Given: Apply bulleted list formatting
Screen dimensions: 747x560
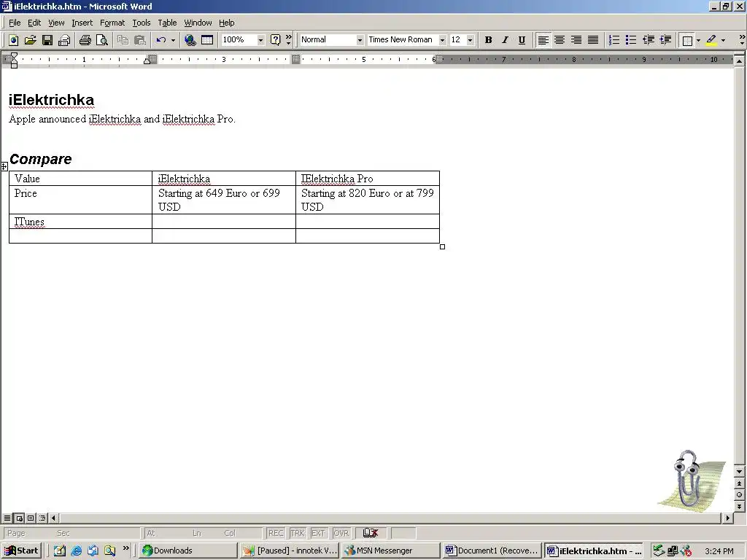Looking at the screenshot, I should point(631,40).
